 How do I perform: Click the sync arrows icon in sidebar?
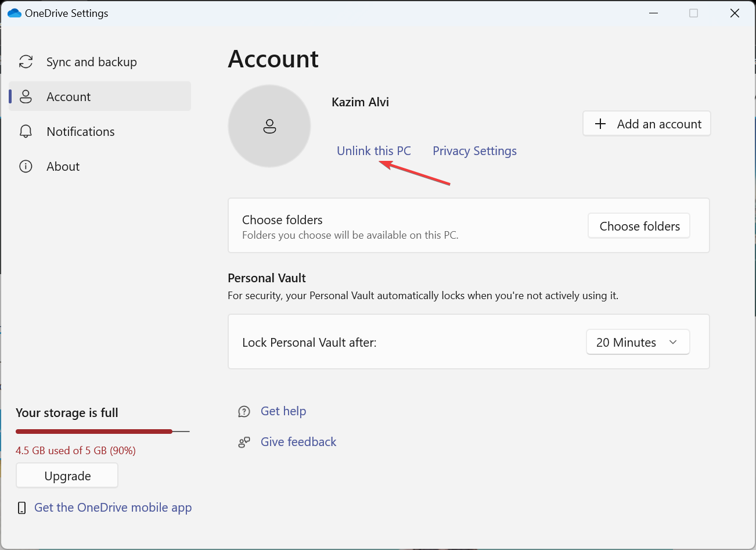pyautogui.click(x=26, y=62)
